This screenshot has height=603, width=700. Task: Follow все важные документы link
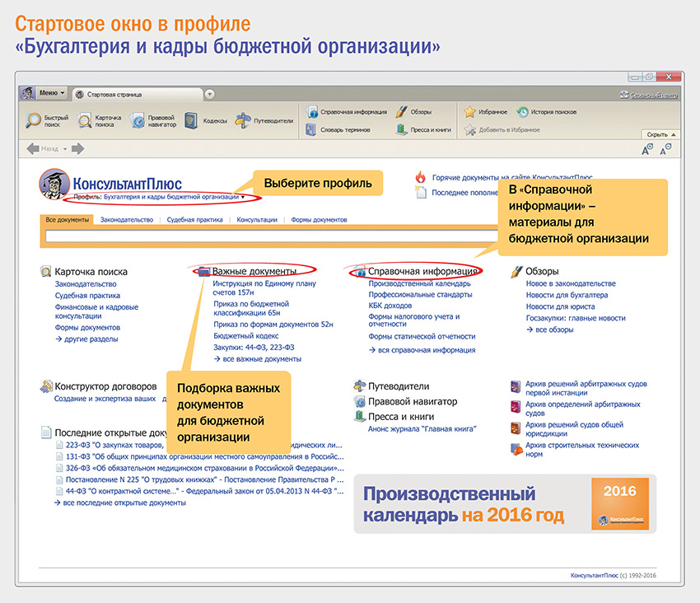(x=258, y=358)
